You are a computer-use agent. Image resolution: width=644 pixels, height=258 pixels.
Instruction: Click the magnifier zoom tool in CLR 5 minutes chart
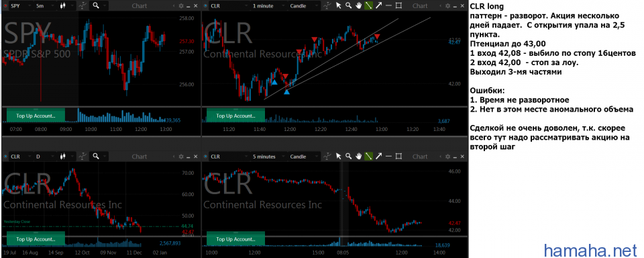tap(348, 157)
